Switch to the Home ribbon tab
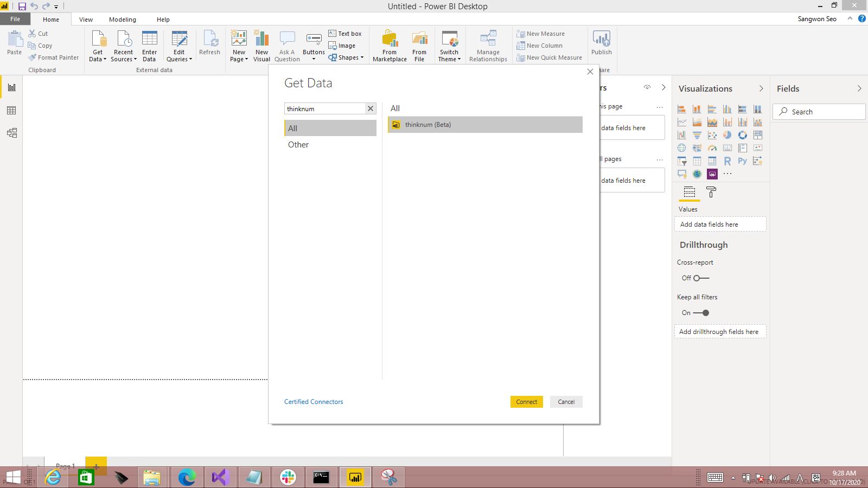The image size is (868, 488). point(51,20)
